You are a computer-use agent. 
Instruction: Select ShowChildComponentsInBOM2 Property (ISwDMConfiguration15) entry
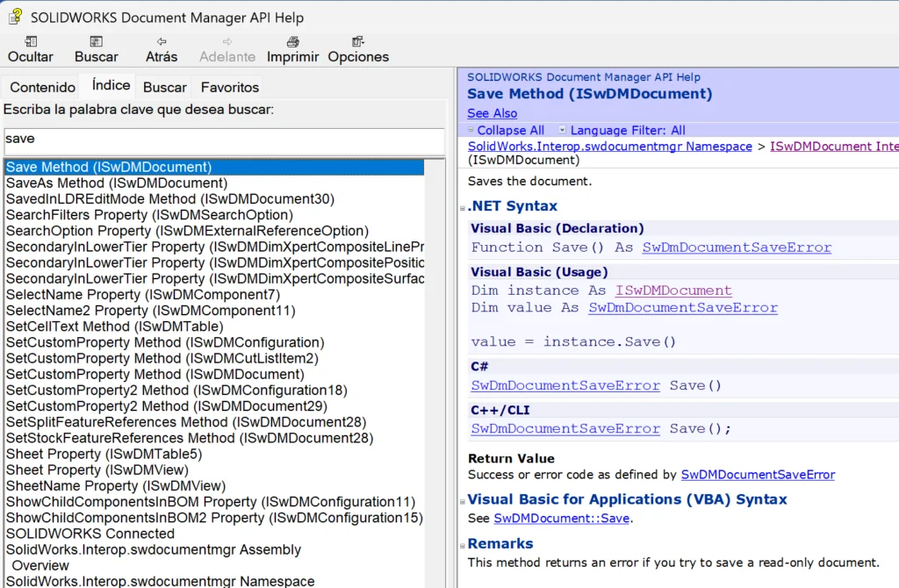point(214,518)
